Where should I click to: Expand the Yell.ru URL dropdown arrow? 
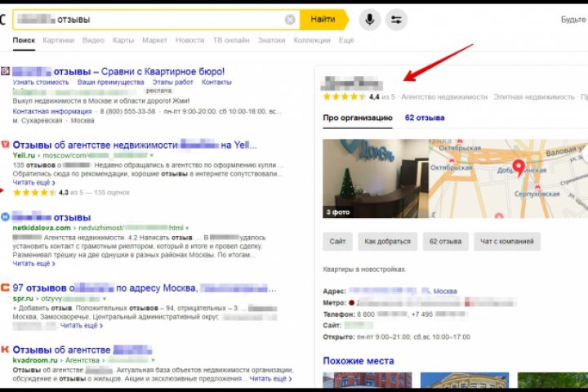(152, 155)
